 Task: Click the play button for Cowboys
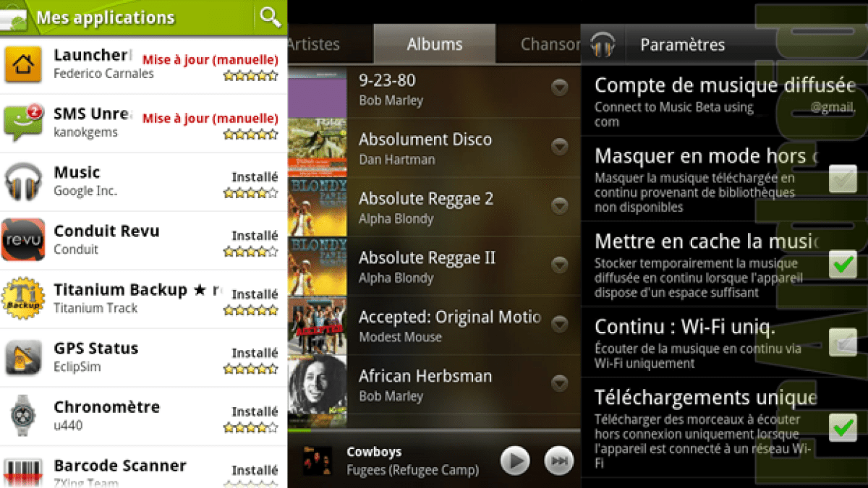pyautogui.click(x=515, y=461)
